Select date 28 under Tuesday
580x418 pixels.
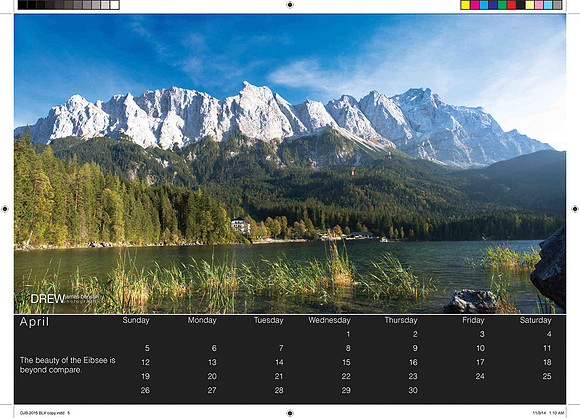click(279, 391)
